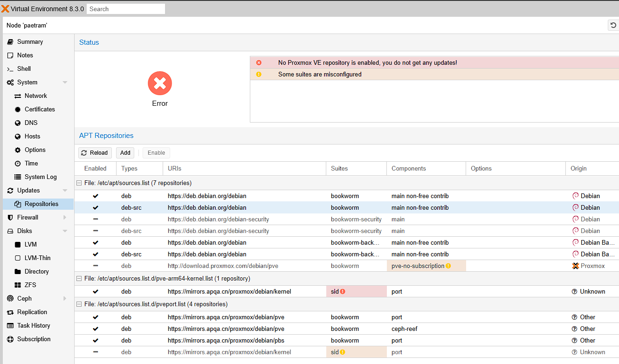Expand the Firewall submenu arrow
This screenshot has height=364, width=619.
[x=65, y=217]
